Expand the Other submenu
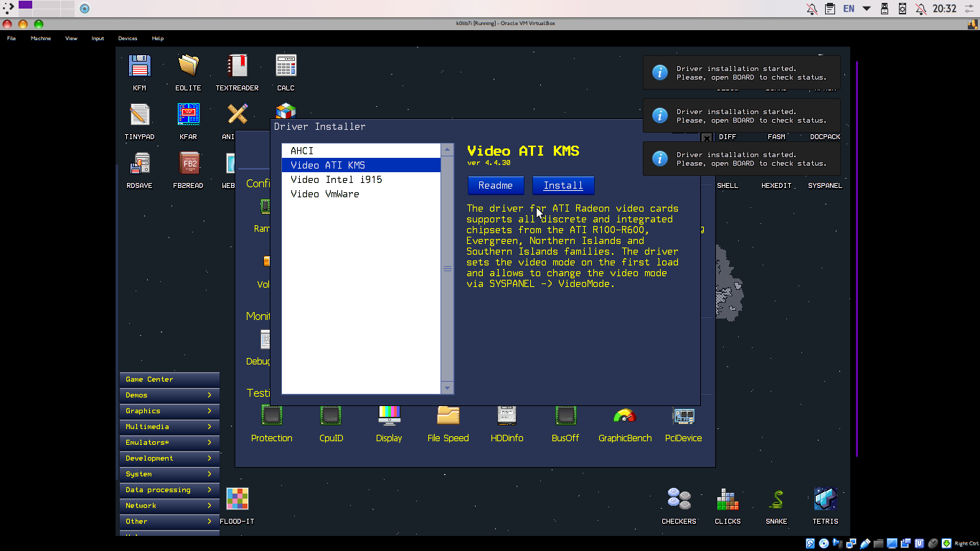980x551 pixels. 169,522
